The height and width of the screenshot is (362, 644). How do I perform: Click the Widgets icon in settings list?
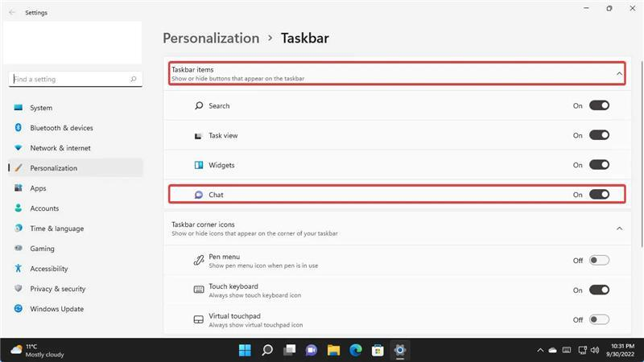click(199, 165)
